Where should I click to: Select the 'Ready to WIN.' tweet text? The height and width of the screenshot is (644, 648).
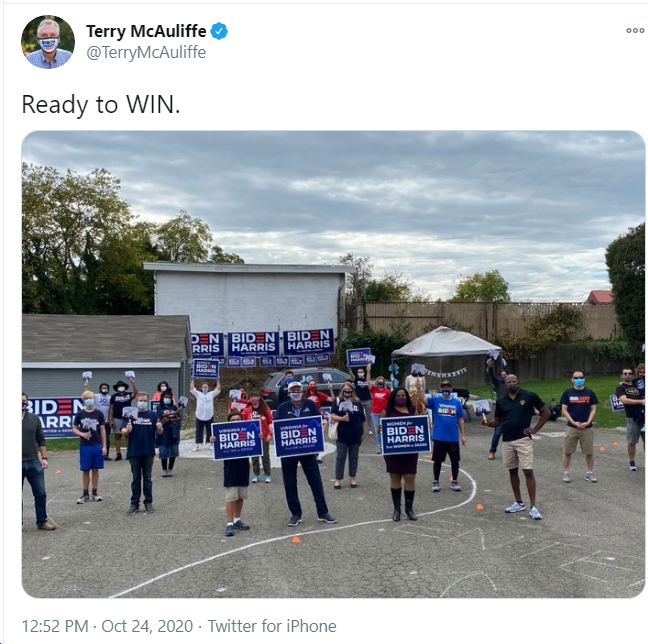pos(101,104)
